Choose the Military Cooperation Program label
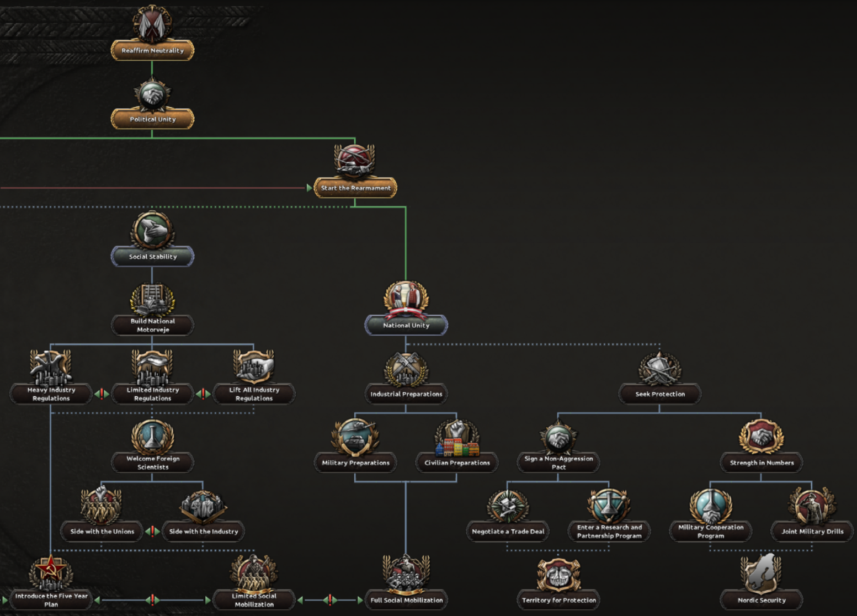 pos(711,531)
